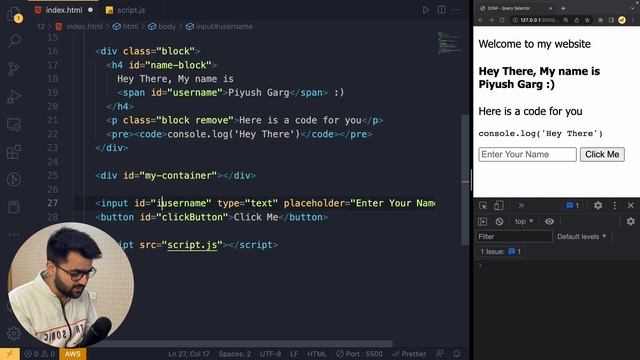
Task: Click the Prettier status bar item
Action: [x=409, y=354]
